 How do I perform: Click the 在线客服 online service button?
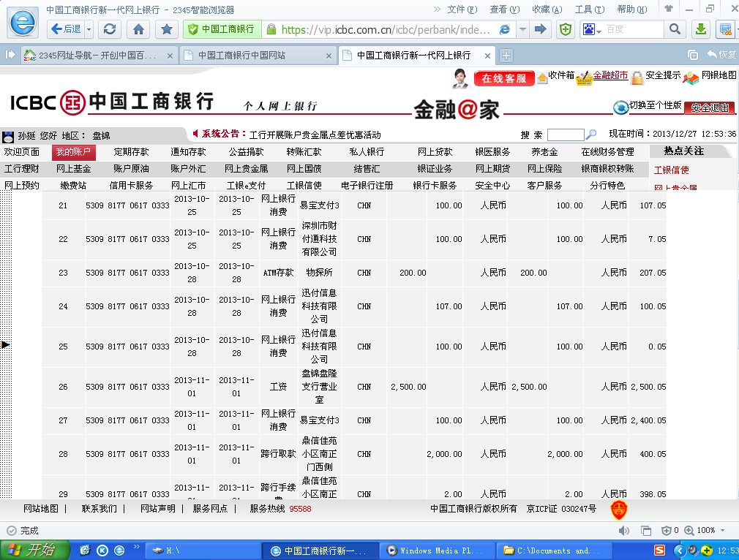pos(503,78)
